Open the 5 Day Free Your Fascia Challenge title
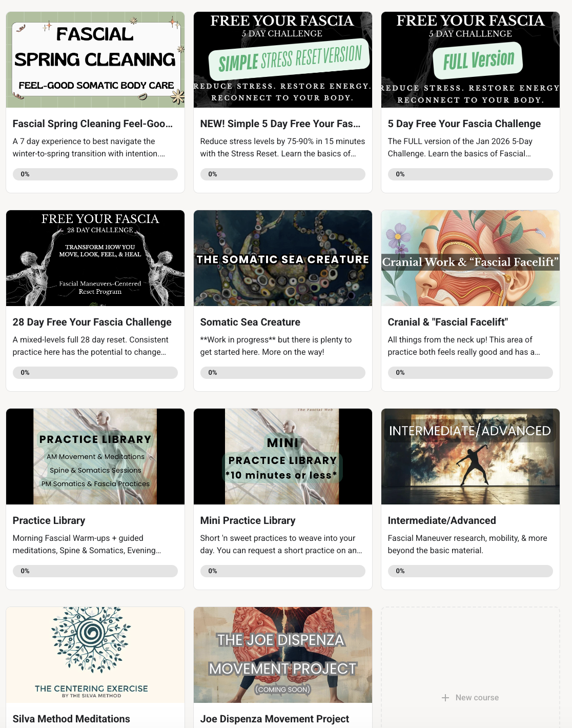The height and width of the screenshot is (728, 572). point(464,124)
